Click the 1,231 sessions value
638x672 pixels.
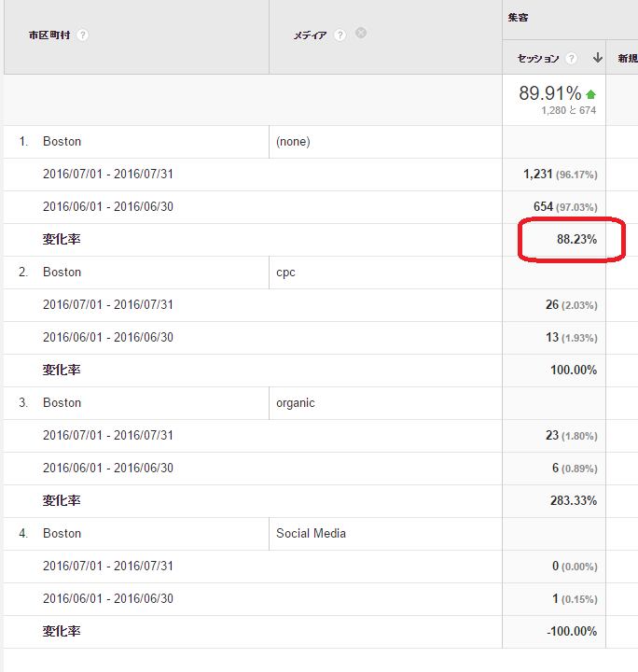pyautogui.click(x=538, y=175)
